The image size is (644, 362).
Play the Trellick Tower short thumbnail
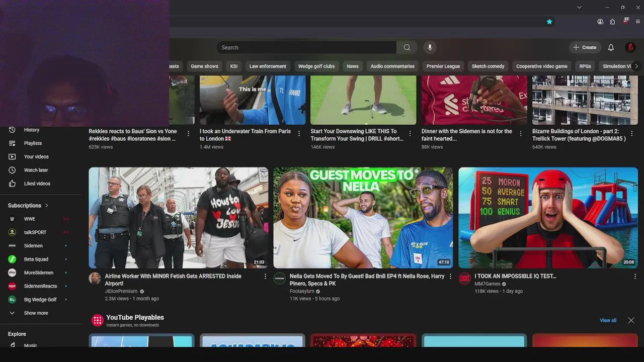(x=585, y=100)
